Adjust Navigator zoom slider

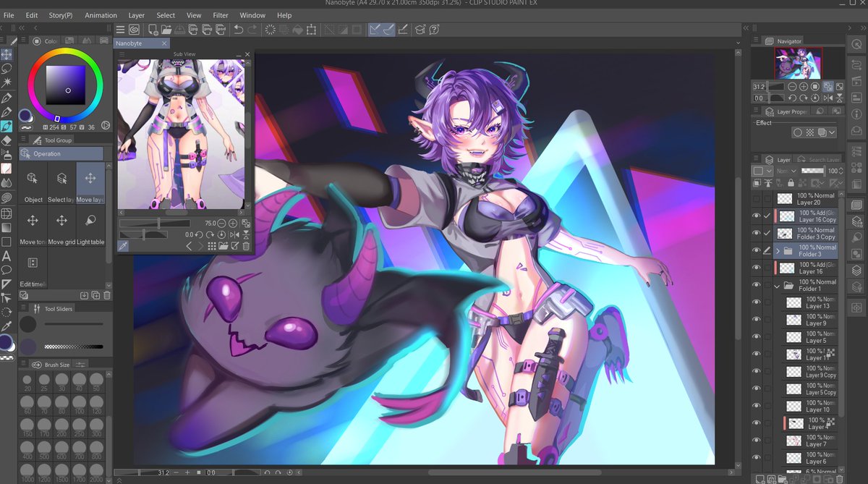[x=777, y=87]
